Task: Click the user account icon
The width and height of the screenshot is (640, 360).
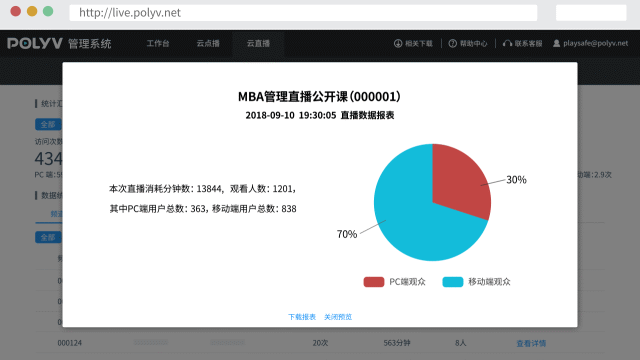Action: point(556,43)
